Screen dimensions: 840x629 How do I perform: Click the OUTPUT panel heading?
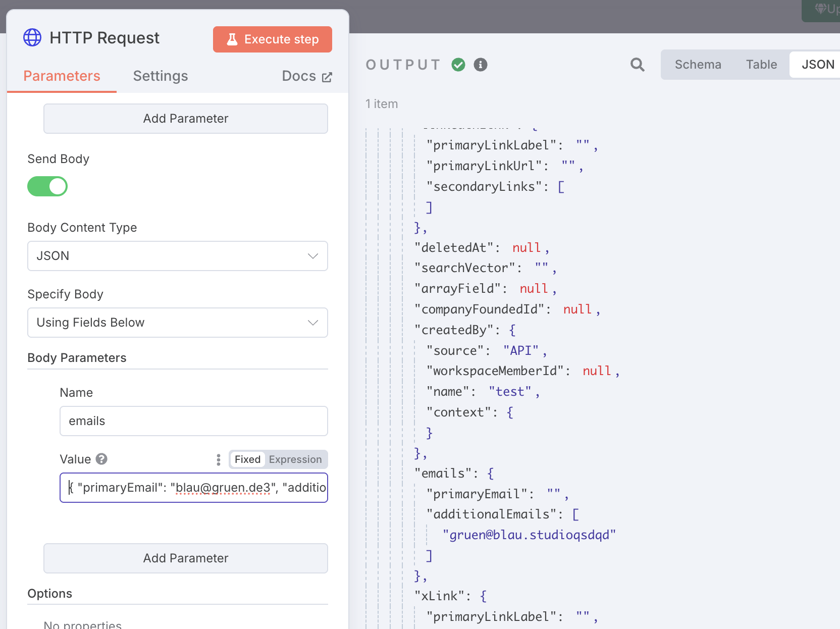tap(403, 65)
